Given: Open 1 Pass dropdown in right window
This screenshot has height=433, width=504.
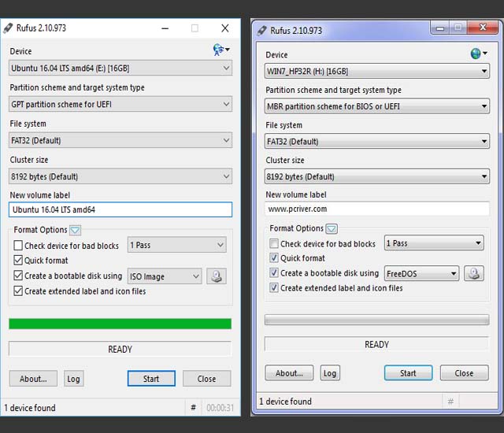Looking at the screenshot, I should (x=434, y=243).
